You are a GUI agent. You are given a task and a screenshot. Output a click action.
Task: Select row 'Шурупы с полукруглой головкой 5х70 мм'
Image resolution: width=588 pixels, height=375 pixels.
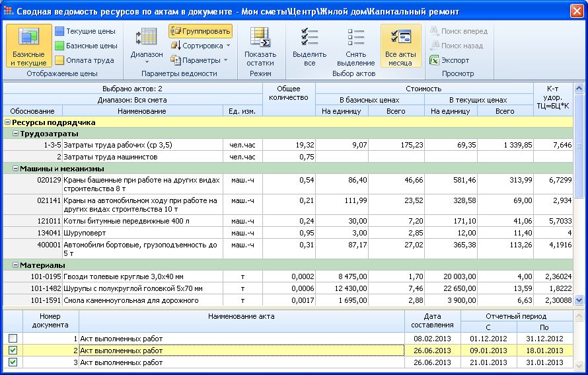pyautogui.click(x=288, y=288)
